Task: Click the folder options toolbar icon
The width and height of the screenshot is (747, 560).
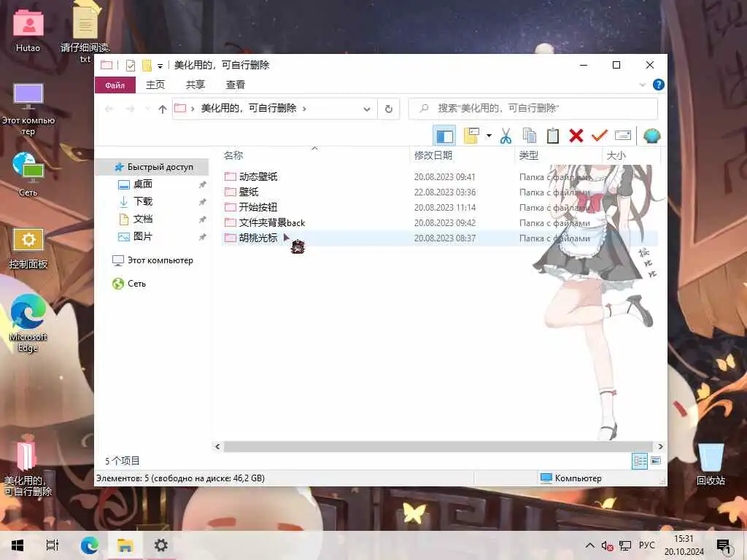Action: coord(472,136)
